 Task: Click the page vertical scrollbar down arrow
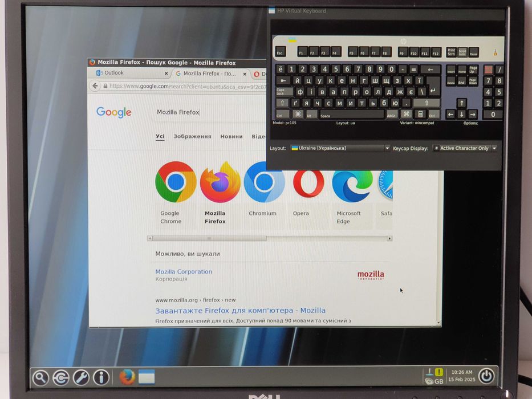[x=438, y=323]
